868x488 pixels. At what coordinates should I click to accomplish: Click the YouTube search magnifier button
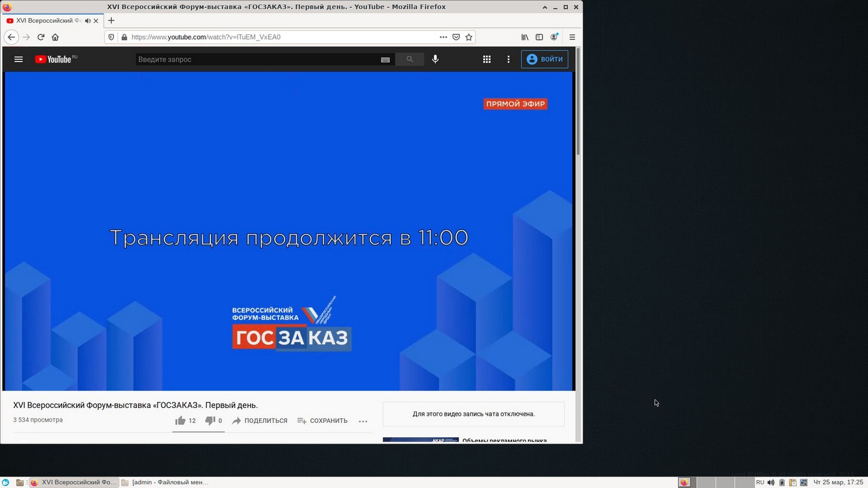[x=410, y=59]
